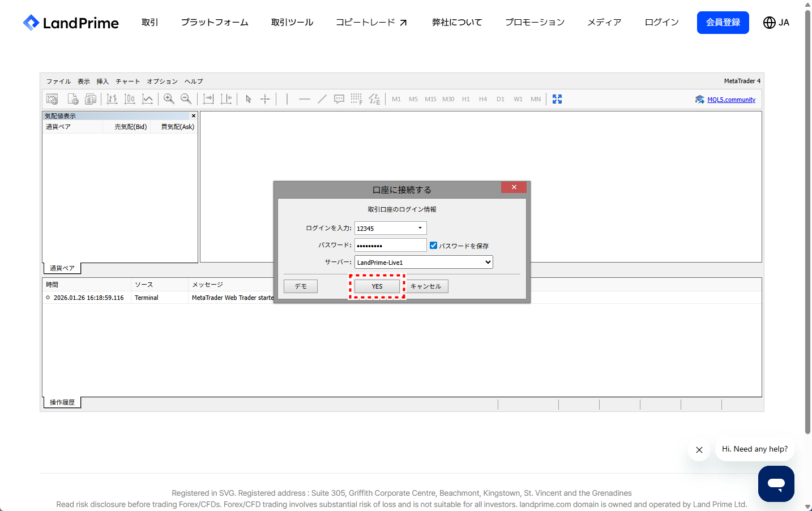Click the JA language globe icon
The width and height of the screenshot is (812, 511).
(770, 23)
